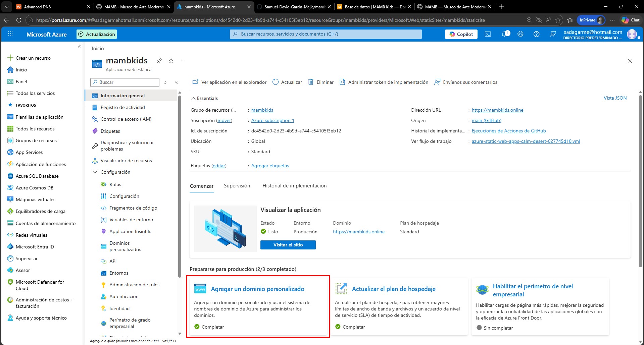Open the notifications bell icon
644x345 pixels.
tap(505, 34)
